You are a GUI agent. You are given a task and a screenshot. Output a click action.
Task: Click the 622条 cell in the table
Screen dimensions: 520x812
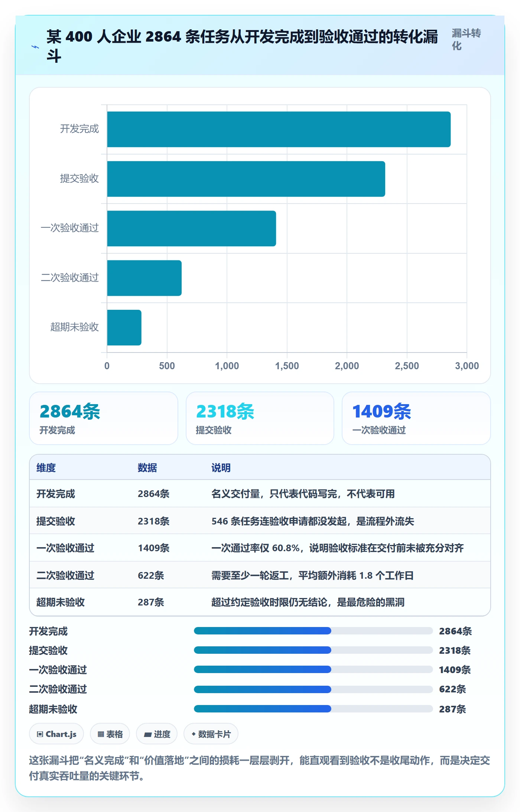151,575
